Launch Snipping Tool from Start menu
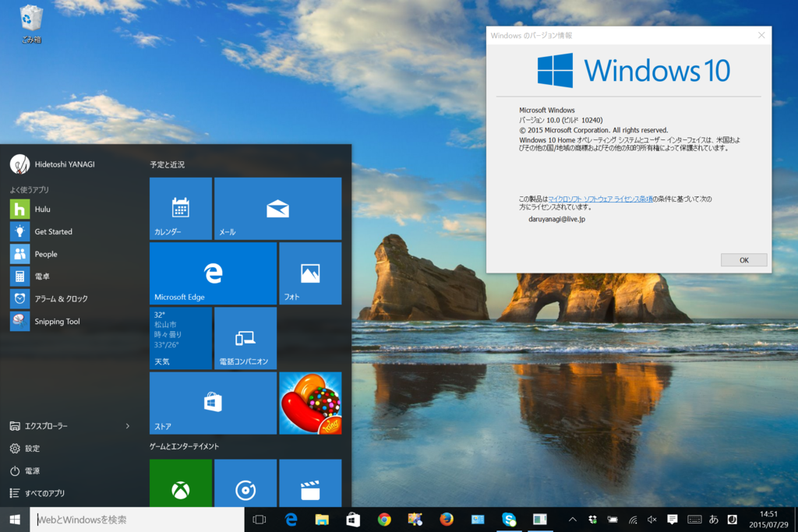Screen dimensions: 798x532 pos(71,321)
